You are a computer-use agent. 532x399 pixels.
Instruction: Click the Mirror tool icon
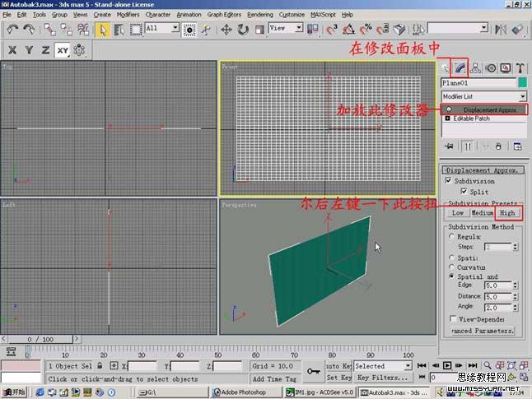[501, 30]
